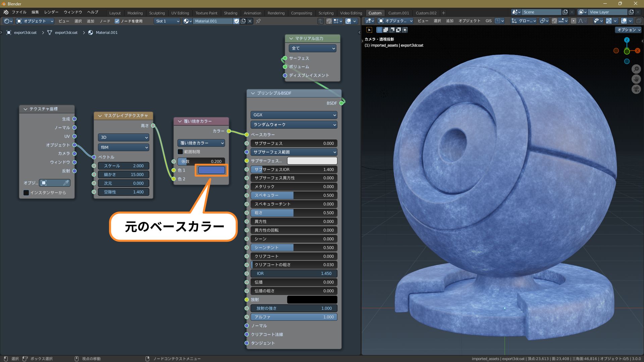Unlink Material.001 with the X icon
The width and height of the screenshot is (644, 362).
[250, 21]
